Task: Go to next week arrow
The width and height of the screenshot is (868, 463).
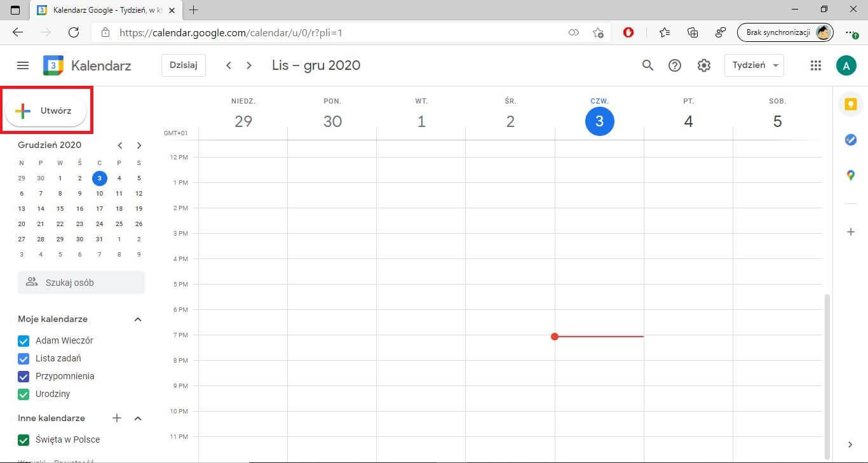Action: click(249, 65)
